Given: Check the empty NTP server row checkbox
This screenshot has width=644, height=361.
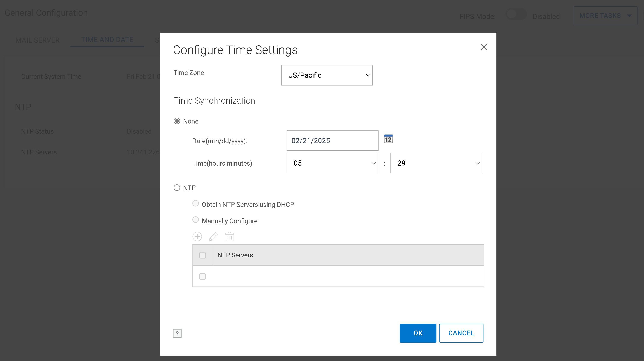Looking at the screenshot, I should point(203,276).
